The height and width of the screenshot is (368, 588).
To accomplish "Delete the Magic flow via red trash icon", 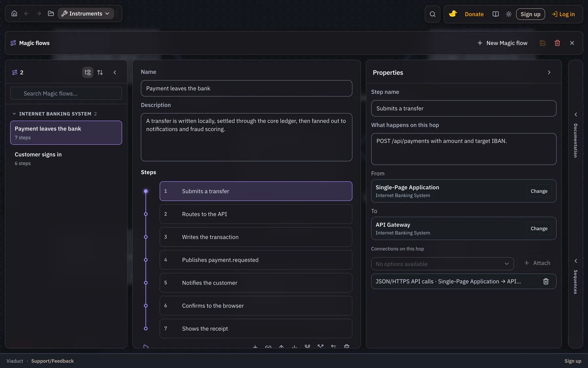I will [557, 43].
